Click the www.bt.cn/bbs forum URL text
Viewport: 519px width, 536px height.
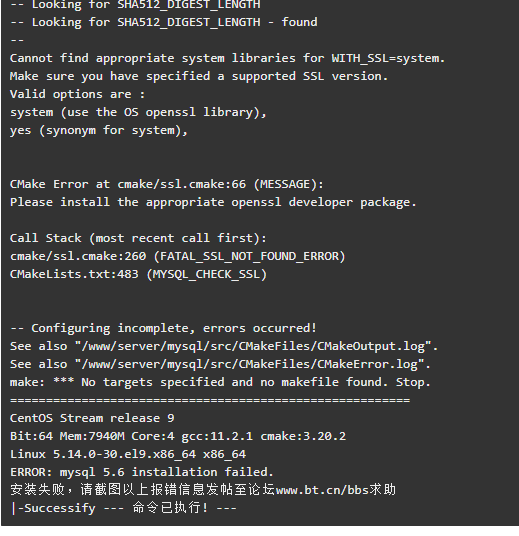tap(322, 490)
